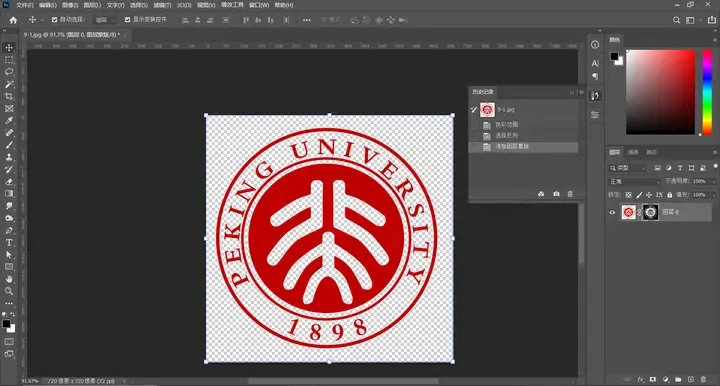Select the Zoom tool in the toolbox
The height and width of the screenshot is (386, 720).
coord(9,291)
